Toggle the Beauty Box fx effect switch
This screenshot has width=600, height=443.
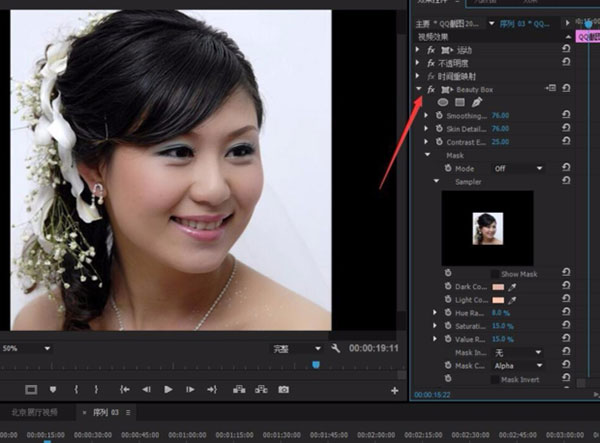(430, 89)
